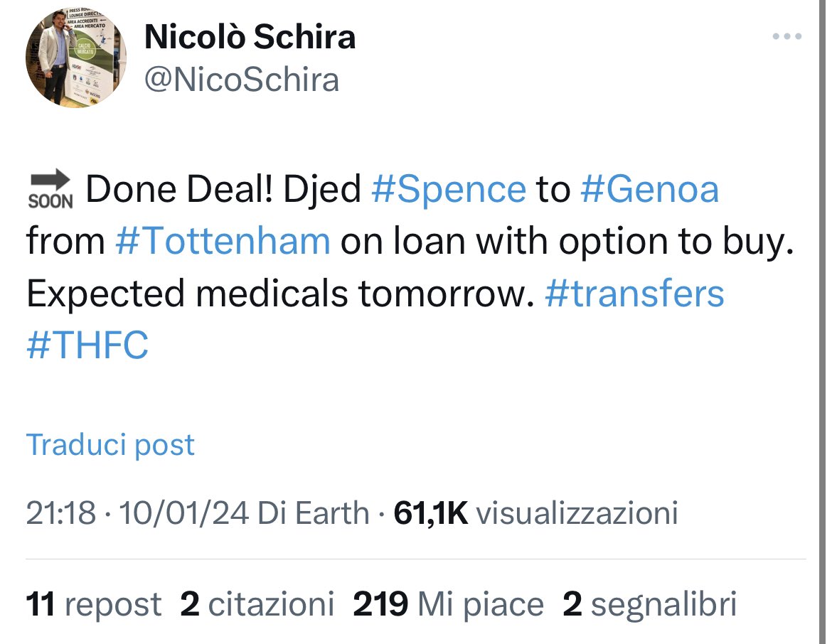The height and width of the screenshot is (644, 832).
Task: Open the #transfers hashtag
Action: pyautogui.click(x=634, y=294)
